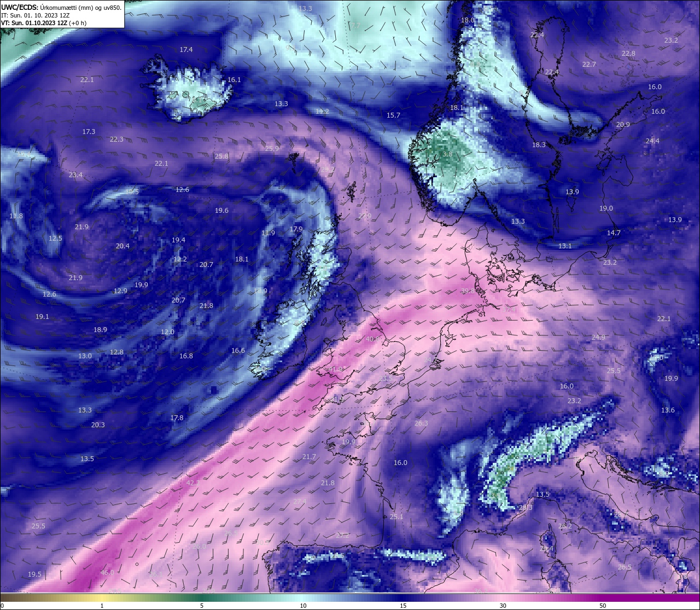Click the '15' tick label on the color scale
The image size is (700, 610).
403,606
